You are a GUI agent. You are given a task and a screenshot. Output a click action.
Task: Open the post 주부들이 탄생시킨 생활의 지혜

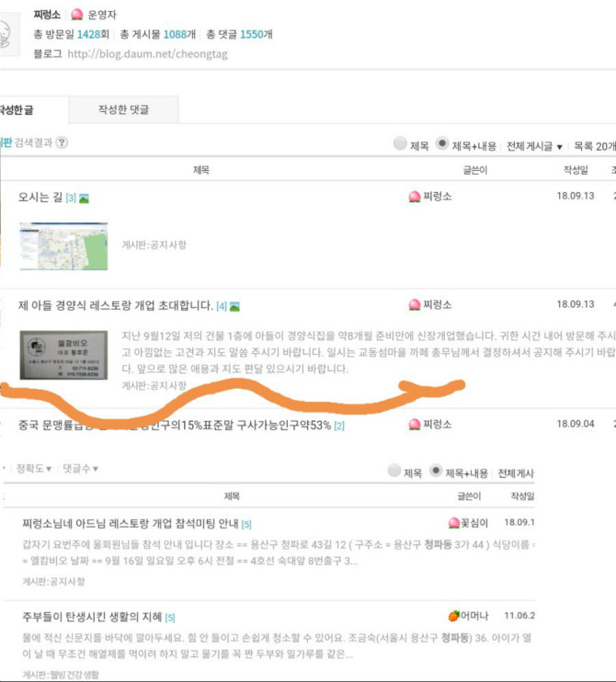(x=92, y=617)
